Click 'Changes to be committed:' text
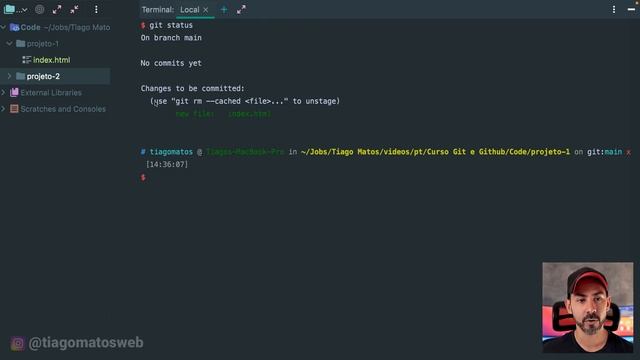The height and width of the screenshot is (360, 640). pos(193,89)
